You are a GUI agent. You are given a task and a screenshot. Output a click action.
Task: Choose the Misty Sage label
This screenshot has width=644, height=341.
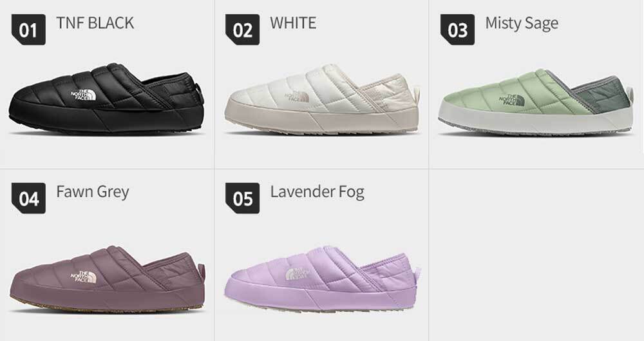522,24
